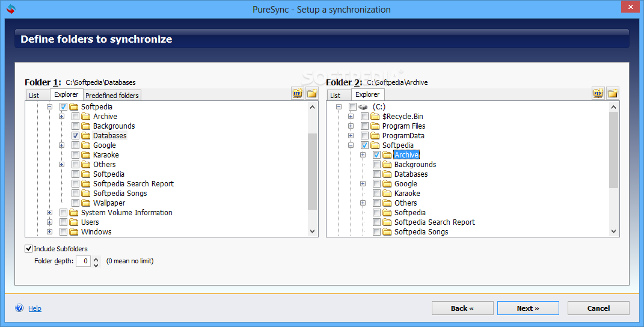Click the FTP folder icon for Folder 1
Image resolution: width=644 pixels, height=327 pixels.
(x=298, y=94)
